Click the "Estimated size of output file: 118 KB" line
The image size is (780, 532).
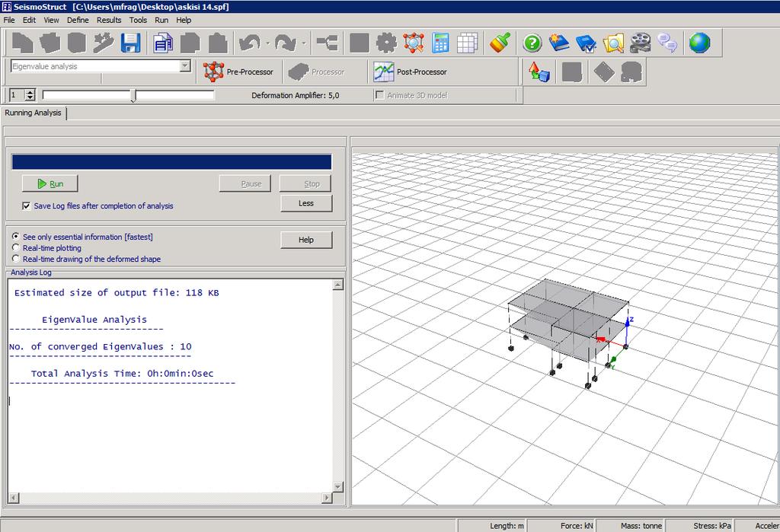(117, 293)
